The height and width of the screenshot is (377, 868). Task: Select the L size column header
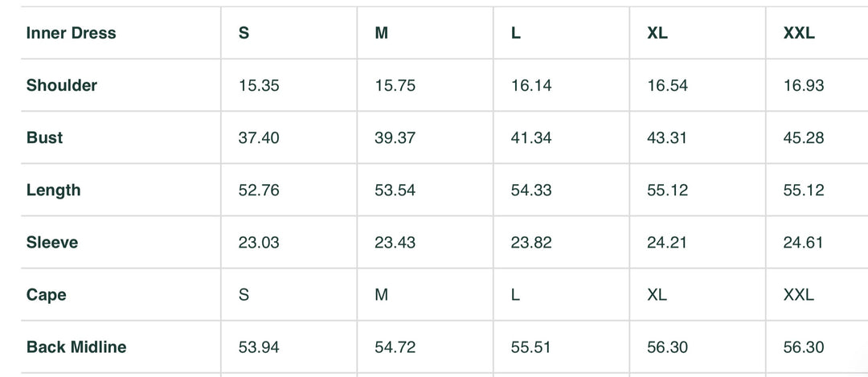515,33
